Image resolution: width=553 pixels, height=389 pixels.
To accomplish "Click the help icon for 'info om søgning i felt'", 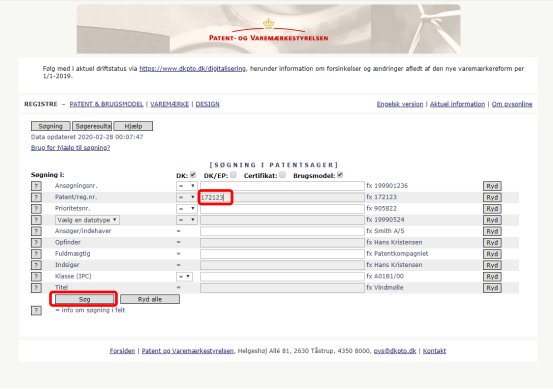I will tap(36, 310).
